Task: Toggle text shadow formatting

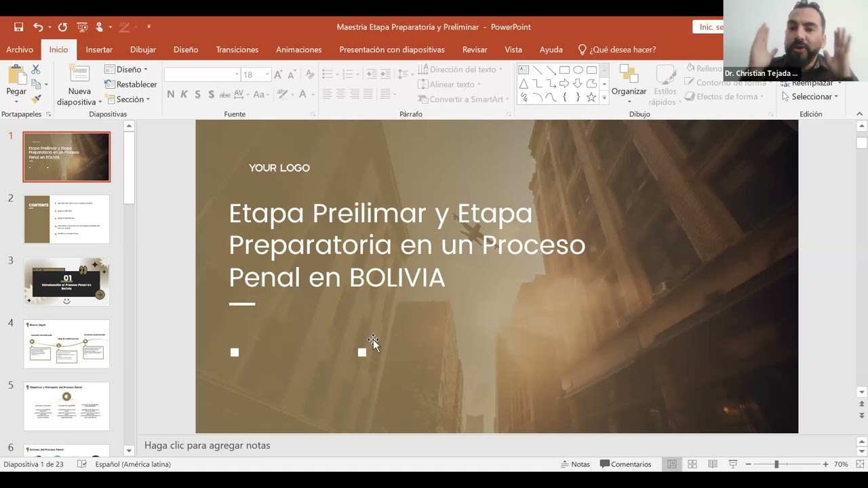Action: pyautogui.click(x=211, y=94)
